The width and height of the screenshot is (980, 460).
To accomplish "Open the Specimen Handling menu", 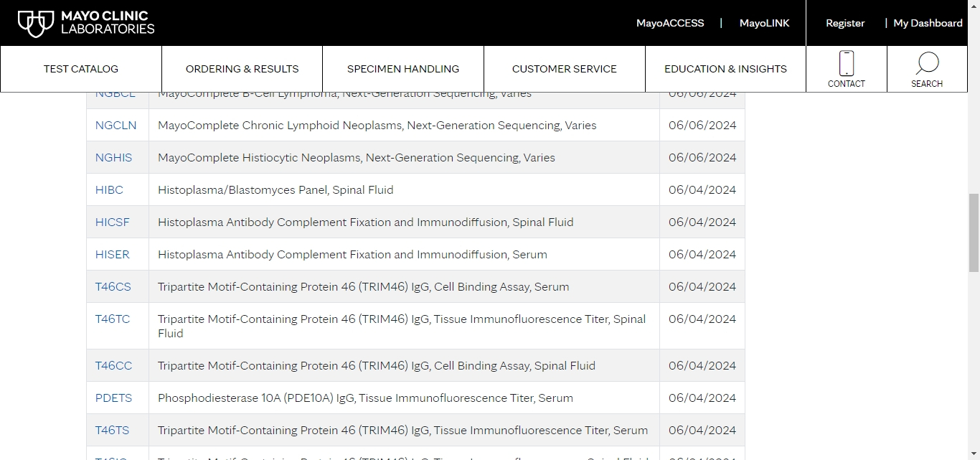I will tap(403, 69).
